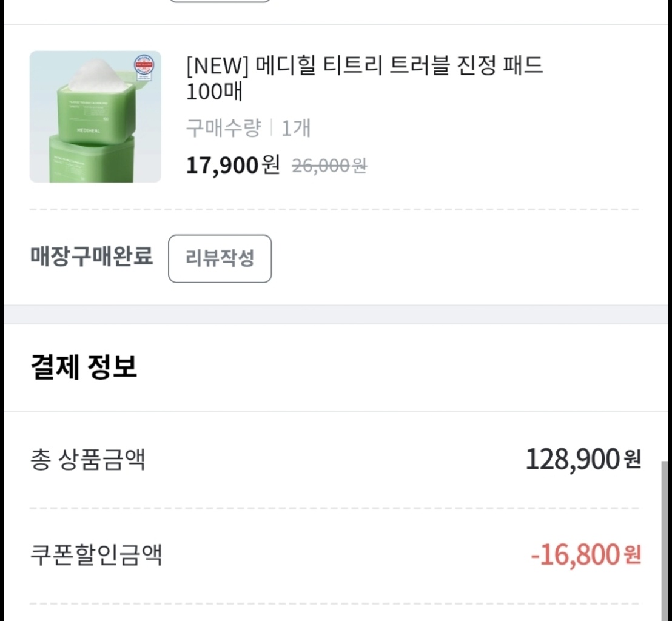Click the 총 상품금액 row label
Viewport: 672px width, 621px height.
[x=87, y=459]
